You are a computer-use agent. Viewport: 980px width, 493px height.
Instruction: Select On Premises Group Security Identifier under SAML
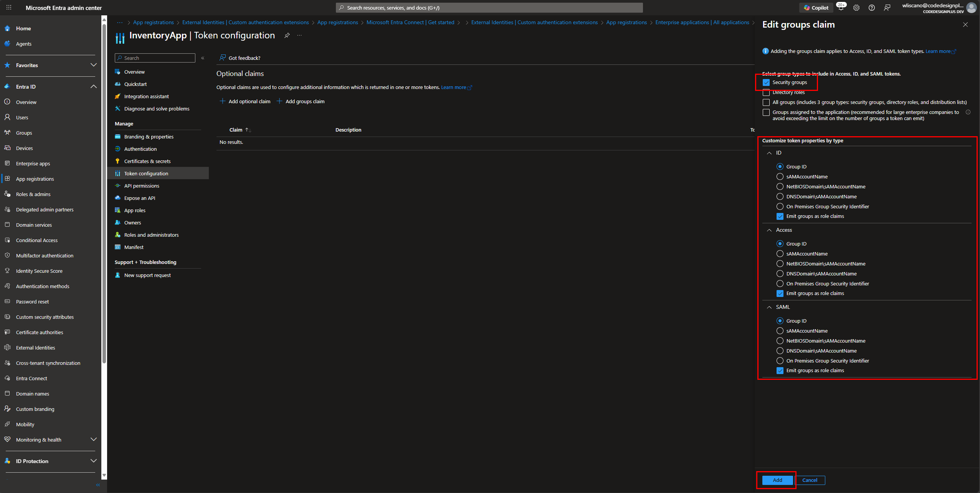click(780, 361)
